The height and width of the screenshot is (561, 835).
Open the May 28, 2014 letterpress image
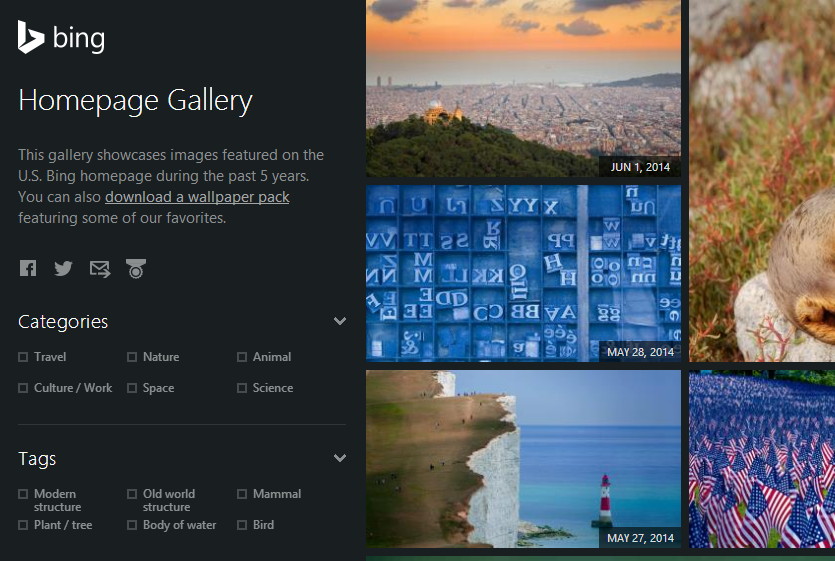pyautogui.click(x=523, y=273)
